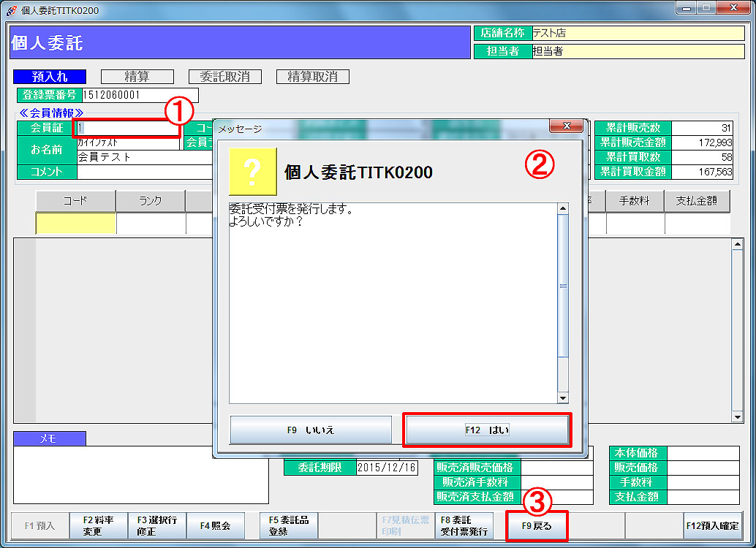
Task: Click the 会員証 input field
Action: click(x=128, y=128)
